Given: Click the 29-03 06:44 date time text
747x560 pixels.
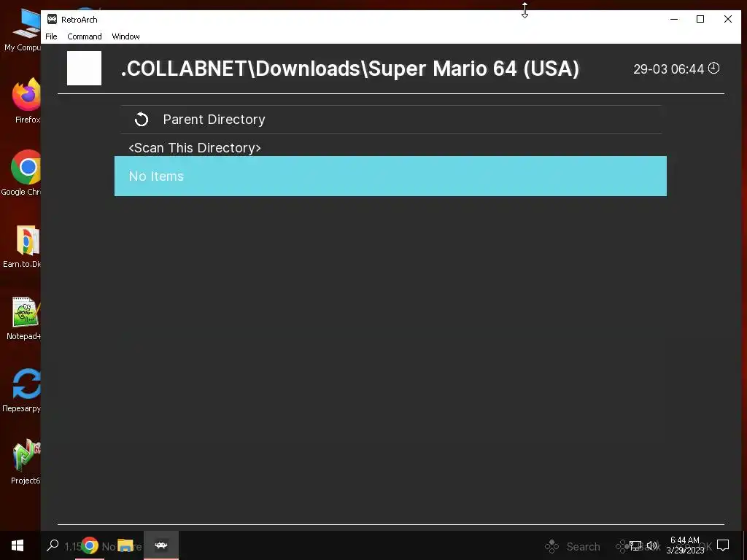Looking at the screenshot, I should click(x=668, y=69).
